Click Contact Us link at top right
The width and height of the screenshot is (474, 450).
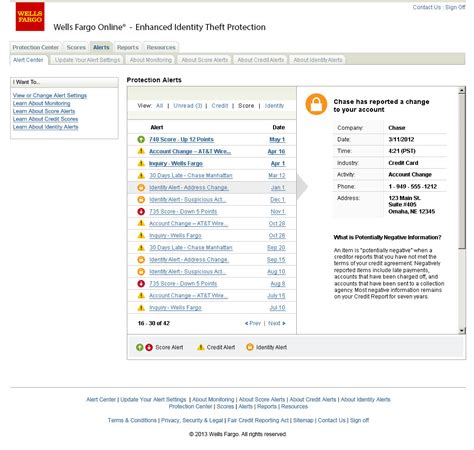tap(427, 7)
